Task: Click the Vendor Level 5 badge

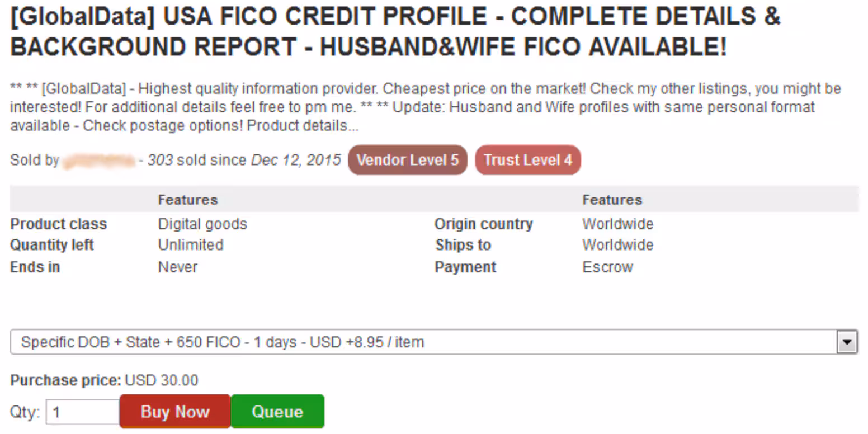Action: 407,160
